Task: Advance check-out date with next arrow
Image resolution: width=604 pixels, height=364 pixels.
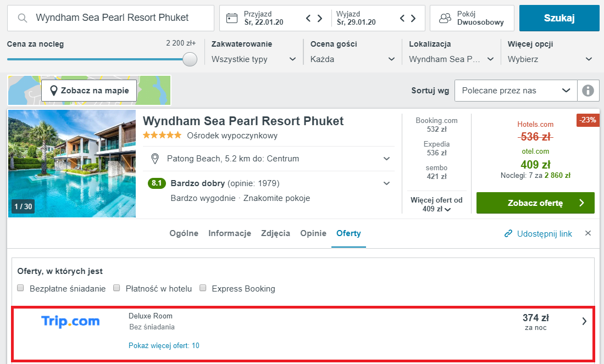Action: coord(413,18)
